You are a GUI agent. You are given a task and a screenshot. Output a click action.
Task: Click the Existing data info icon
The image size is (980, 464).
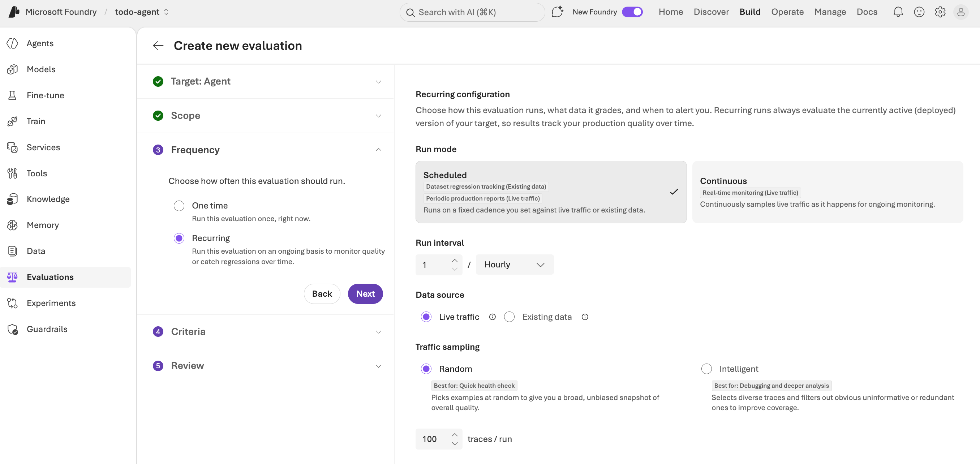click(585, 317)
